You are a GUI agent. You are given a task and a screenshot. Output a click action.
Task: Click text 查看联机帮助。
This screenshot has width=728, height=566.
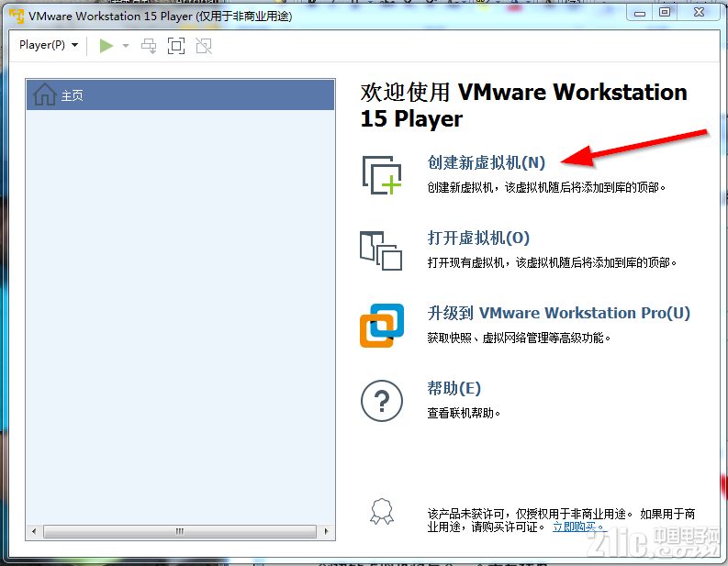(464, 413)
